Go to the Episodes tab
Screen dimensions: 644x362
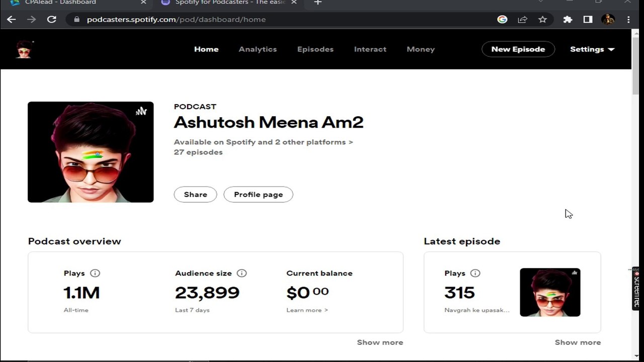tap(315, 49)
